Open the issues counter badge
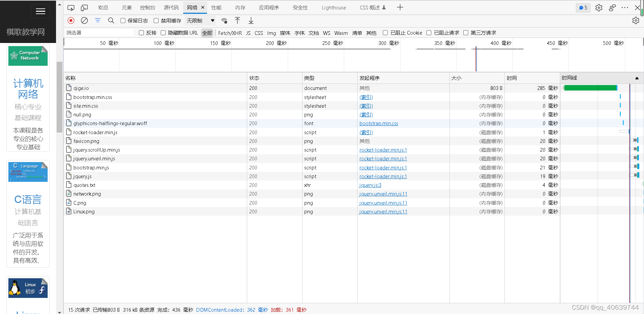This screenshot has width=644, height=314. point(583,7)
